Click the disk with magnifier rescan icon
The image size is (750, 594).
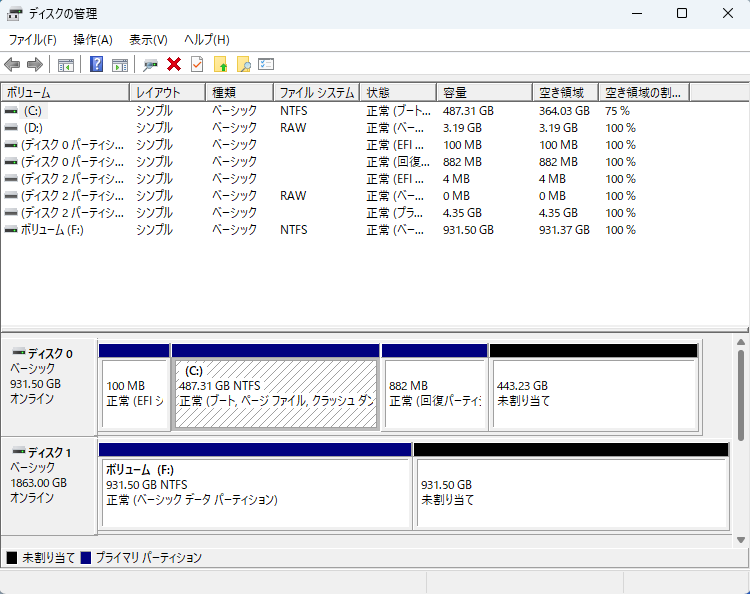[150, 65]
